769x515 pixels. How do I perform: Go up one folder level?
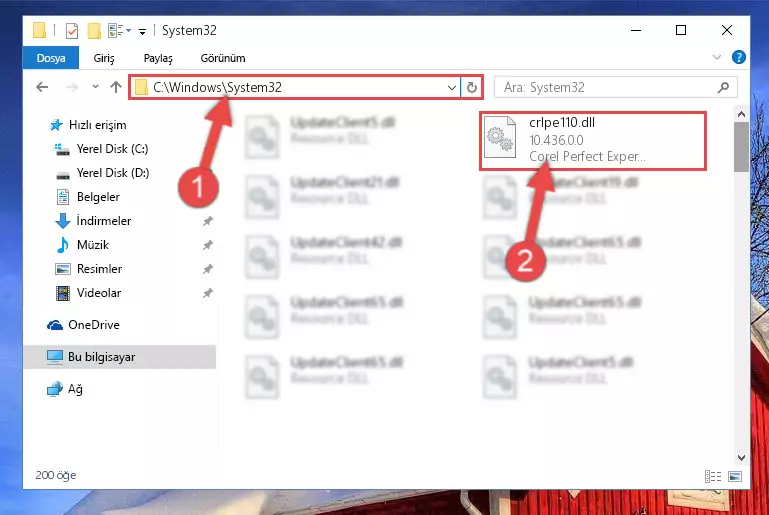pos(116,87)
